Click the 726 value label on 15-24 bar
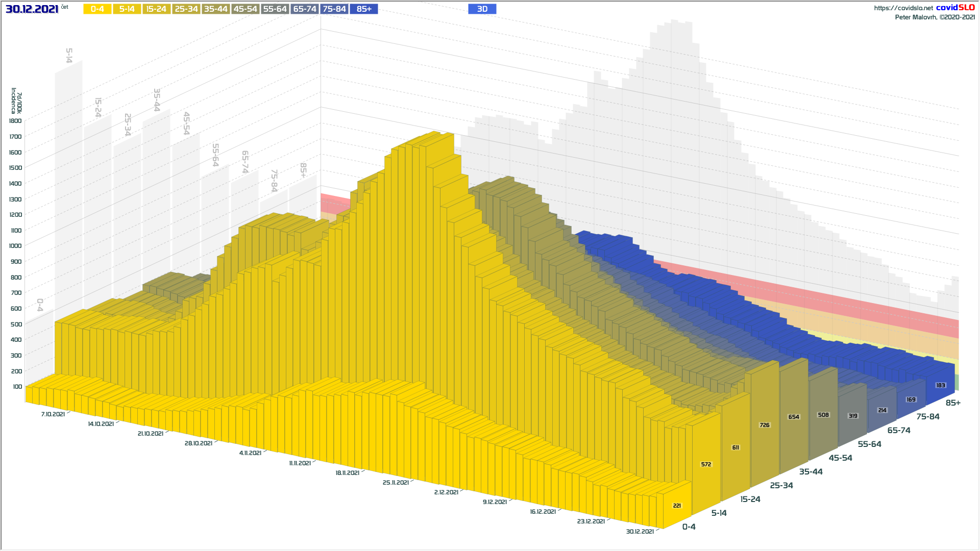Viewport: 980px width, 551px height. click(x=764, y=425)
